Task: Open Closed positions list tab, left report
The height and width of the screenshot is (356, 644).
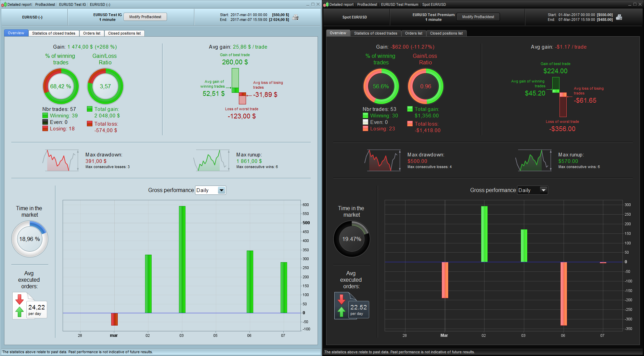Action: point(124,33)
